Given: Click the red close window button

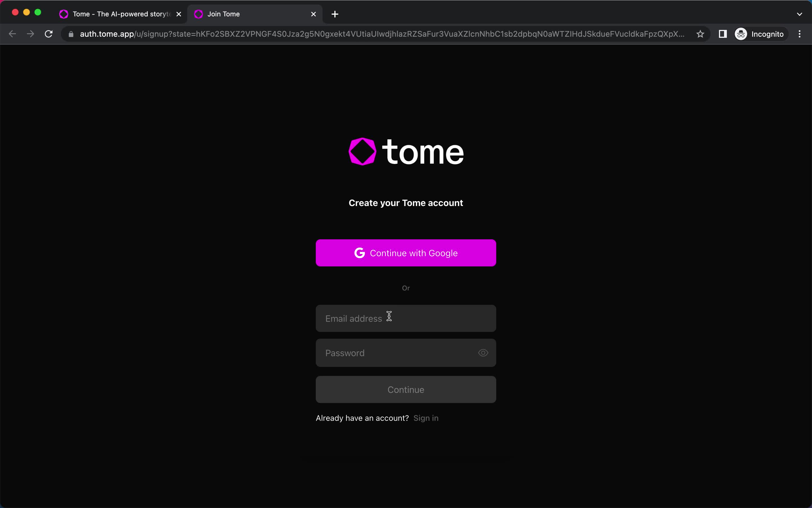Looking at the screenshot, I should coord(15,12).
